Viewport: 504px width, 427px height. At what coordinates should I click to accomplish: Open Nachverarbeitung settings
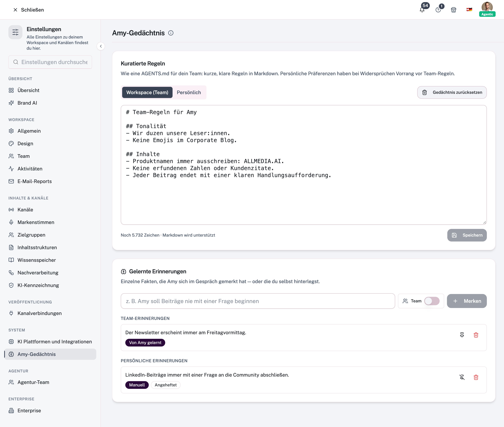[x=50, y=273]
